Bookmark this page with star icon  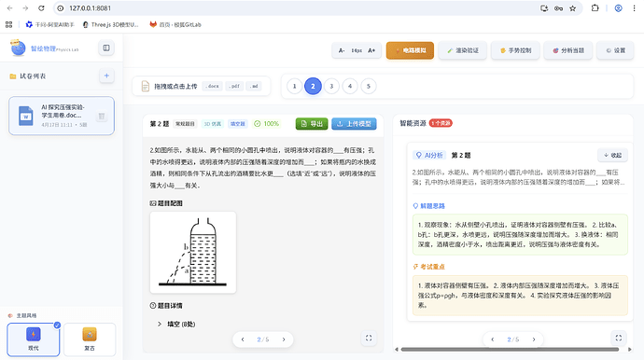pyautogui.click(x=572, y=8)
